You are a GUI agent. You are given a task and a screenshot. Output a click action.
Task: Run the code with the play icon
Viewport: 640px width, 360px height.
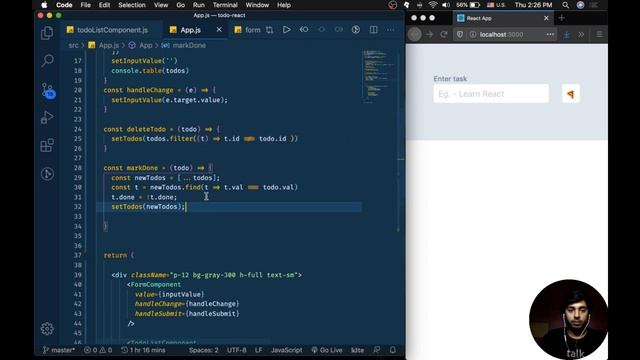pyautogui.click(x=287, y=30)
